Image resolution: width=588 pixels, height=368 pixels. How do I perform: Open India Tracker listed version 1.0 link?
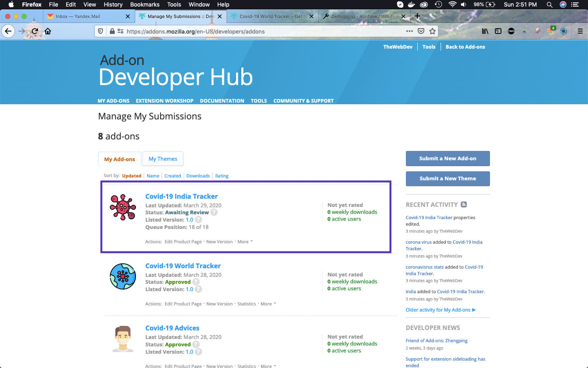point(189,220)
